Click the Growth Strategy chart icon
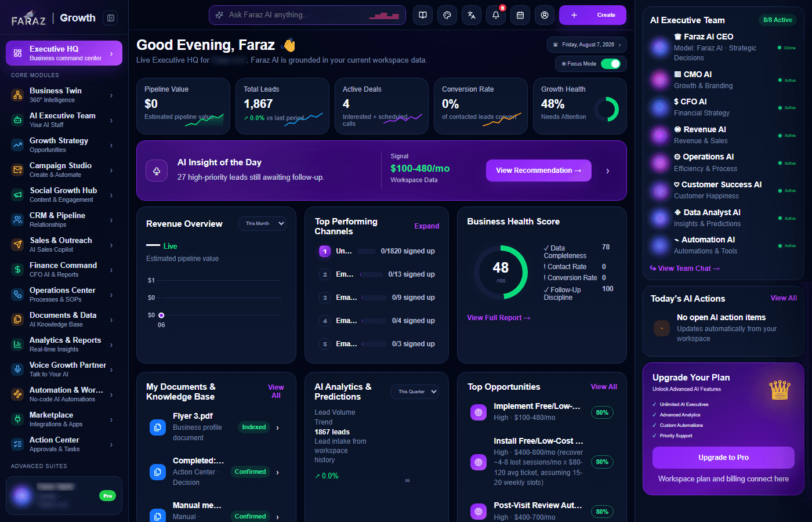Image resolution: width=812 pixels, height=522 pixels. (x=18, y=145)
